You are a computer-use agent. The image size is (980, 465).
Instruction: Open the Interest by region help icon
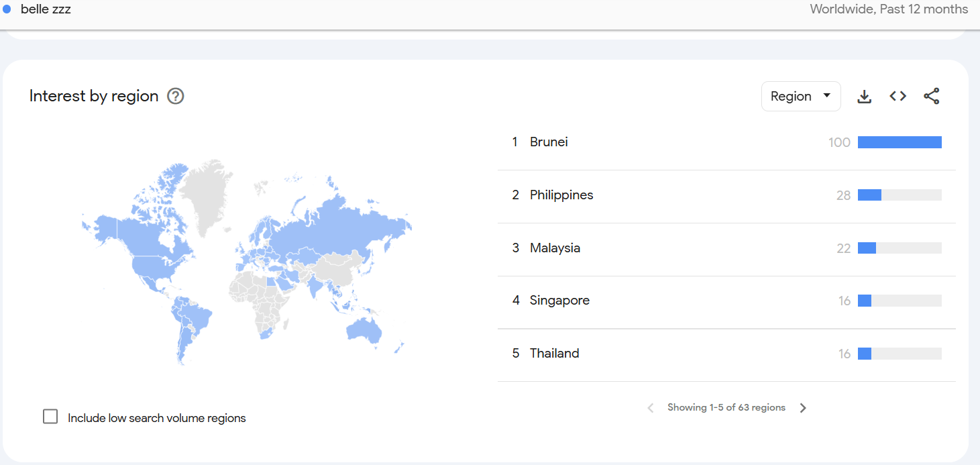(x=176, y=96)
